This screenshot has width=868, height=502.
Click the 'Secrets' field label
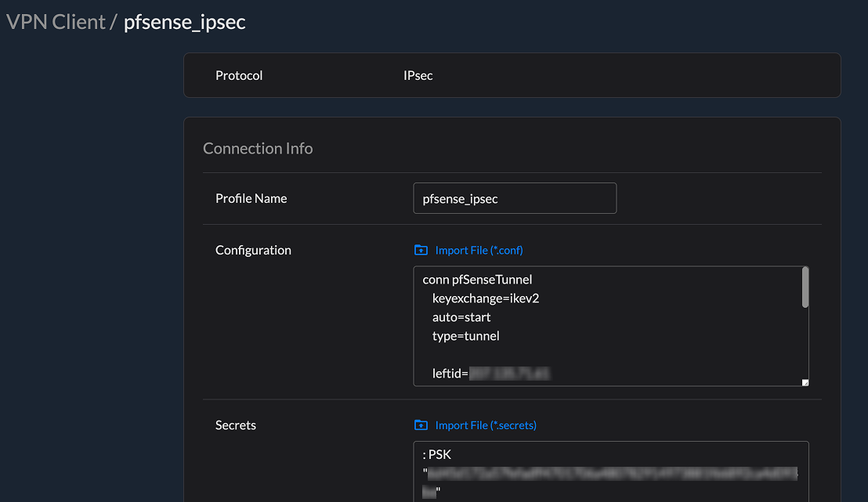pyautogui.click(x=236, y=425)
